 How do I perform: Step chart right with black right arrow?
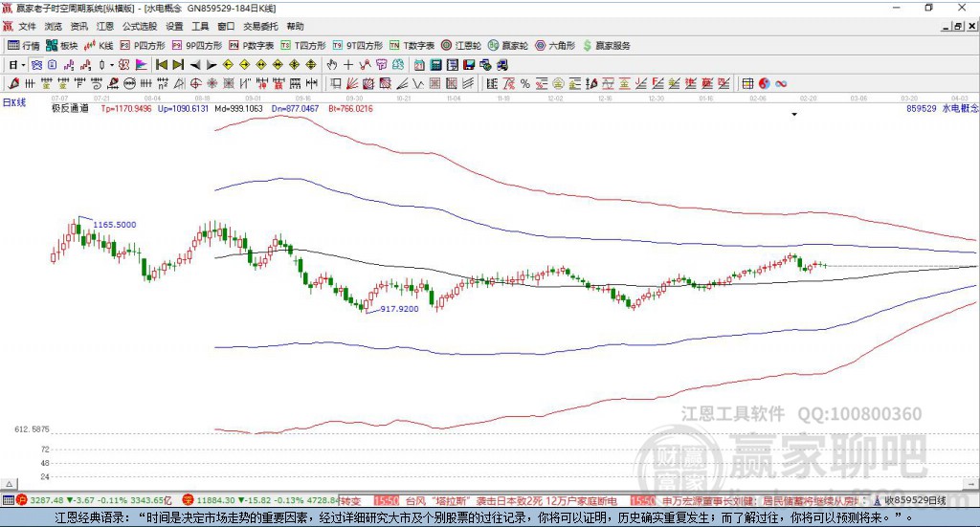[x=212, y=65]
